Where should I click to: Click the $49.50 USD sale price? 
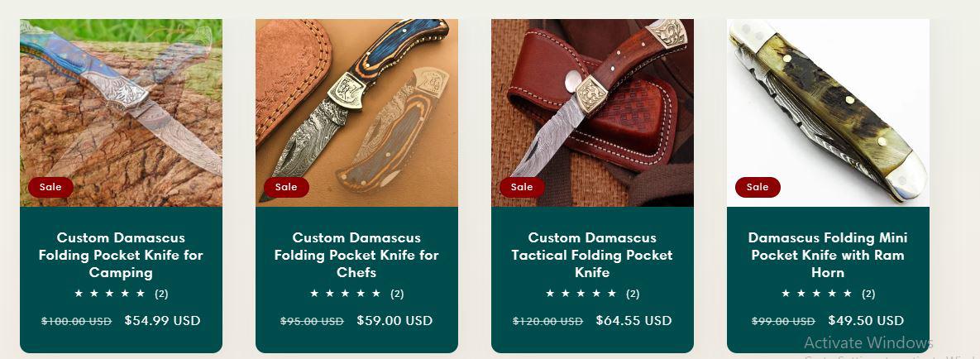click(x=866, y=321)
